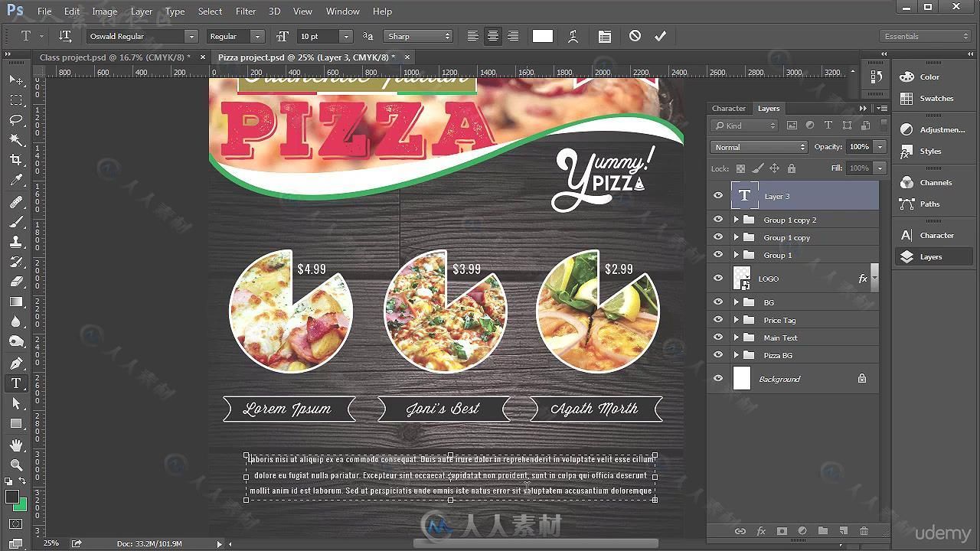Select the Magic Wand tool
The image size is (980, 551).
(x=16, y=140)
